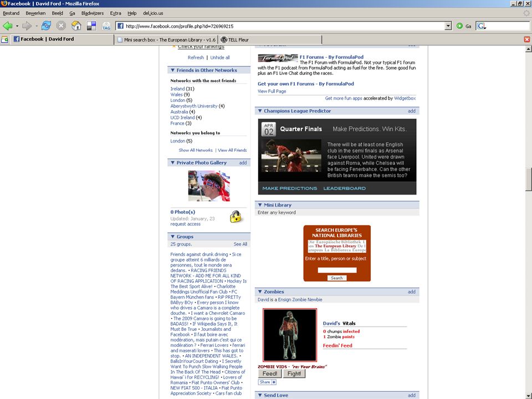Click the forward navigation arrow
The width and height of the screenshot is (532, 399).
pos(27,26)
